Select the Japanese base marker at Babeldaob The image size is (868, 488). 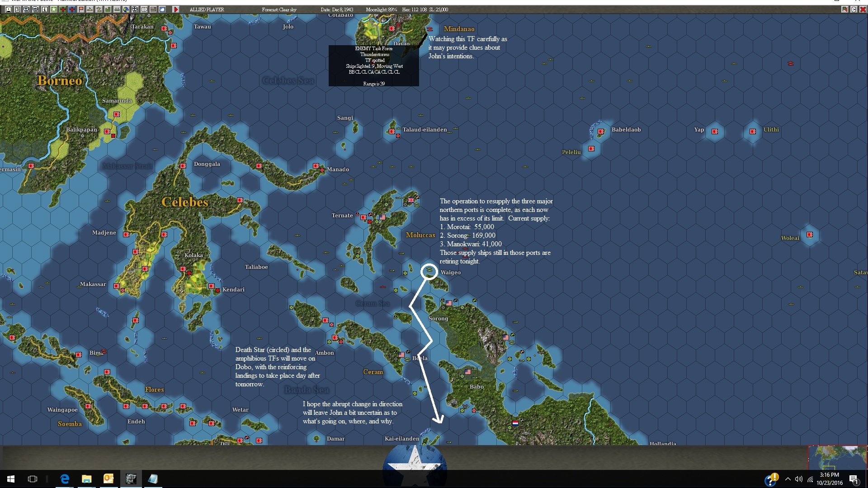pos(601,131)
